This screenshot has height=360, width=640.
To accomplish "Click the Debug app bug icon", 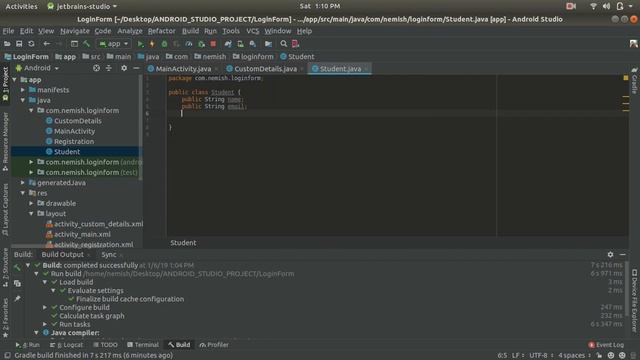I will (x=164, y=44).
